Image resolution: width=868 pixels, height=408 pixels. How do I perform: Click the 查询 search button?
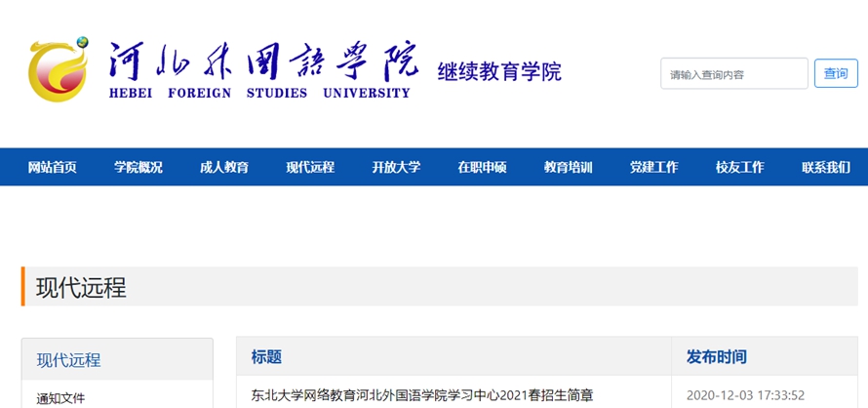pos(836,74)
